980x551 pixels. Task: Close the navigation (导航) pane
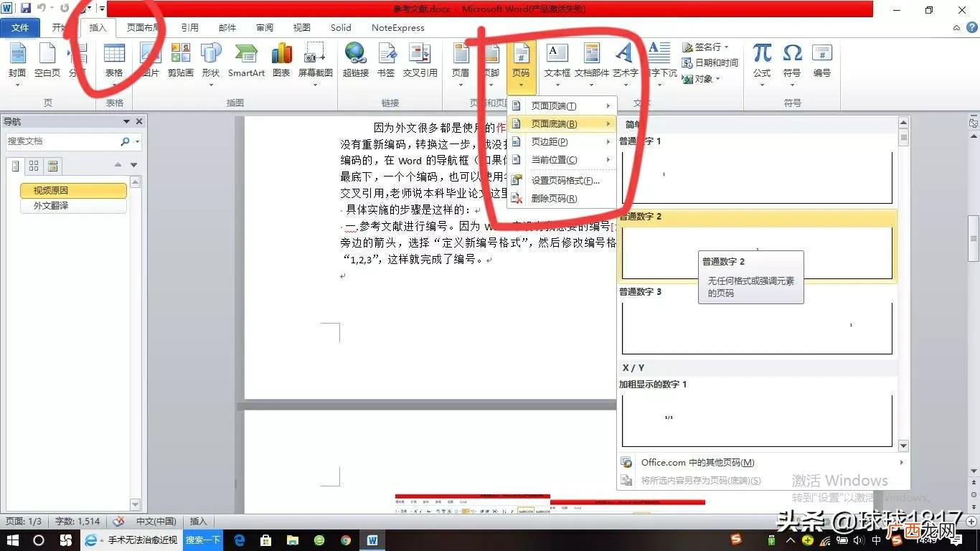click(139, 121)
